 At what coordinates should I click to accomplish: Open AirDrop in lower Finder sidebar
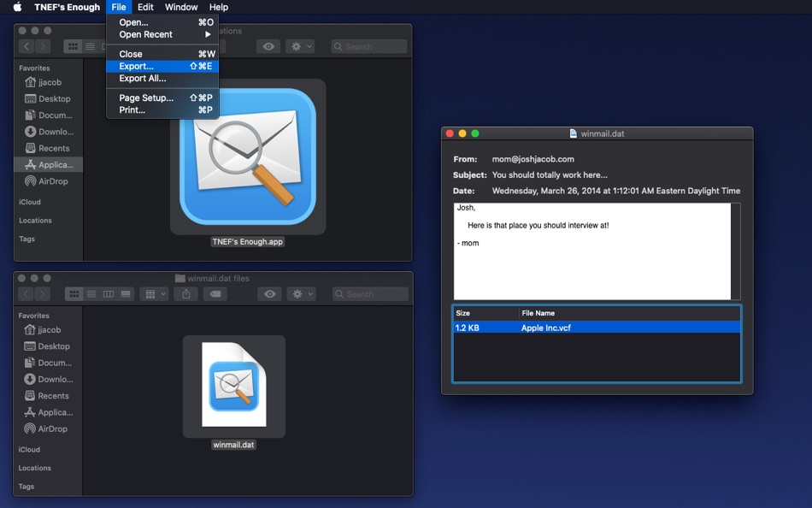[48, 428]
